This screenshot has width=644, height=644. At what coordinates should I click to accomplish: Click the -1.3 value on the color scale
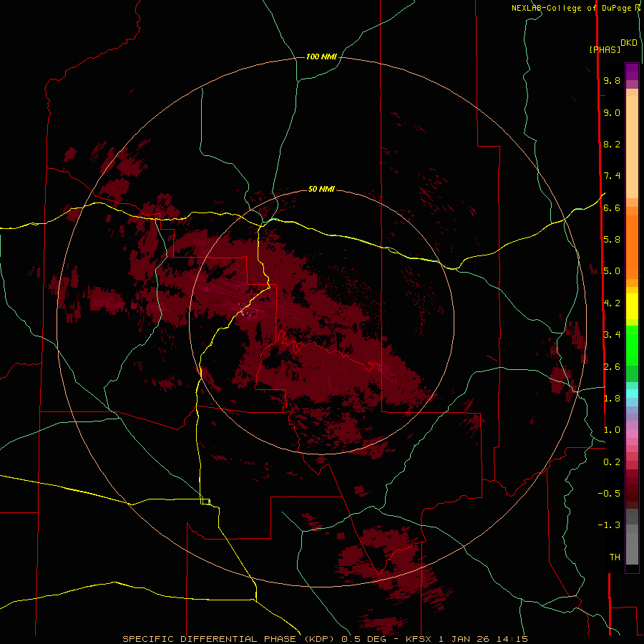click(x=609, y=526)
